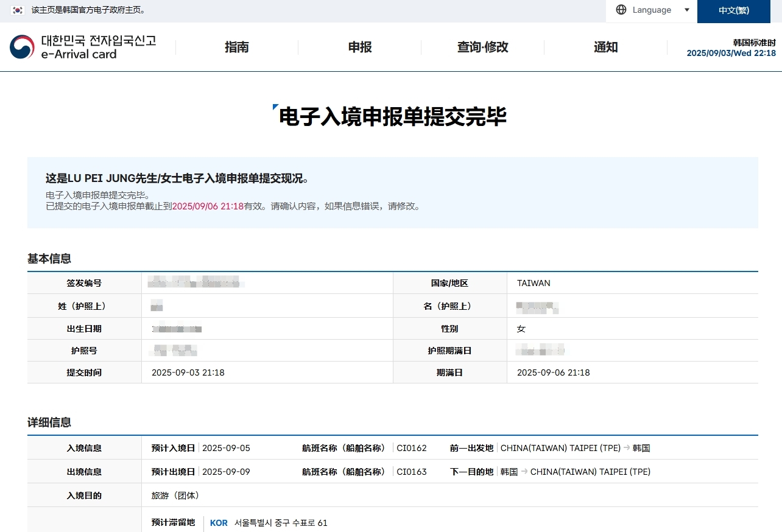782x532 pixels.
Task: Click departure flight CI0163
Action: tap(412, 472)
